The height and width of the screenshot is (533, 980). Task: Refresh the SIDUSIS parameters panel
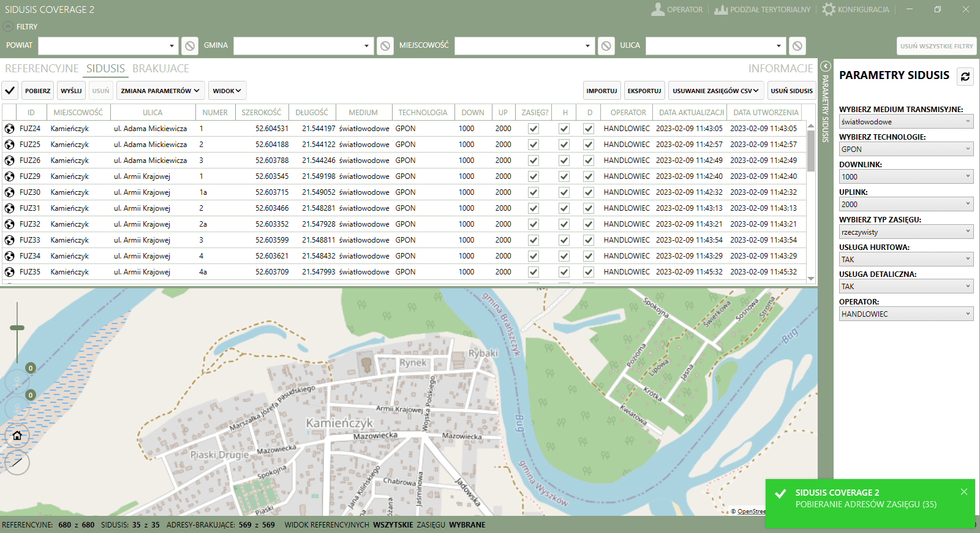pos(965,77)
